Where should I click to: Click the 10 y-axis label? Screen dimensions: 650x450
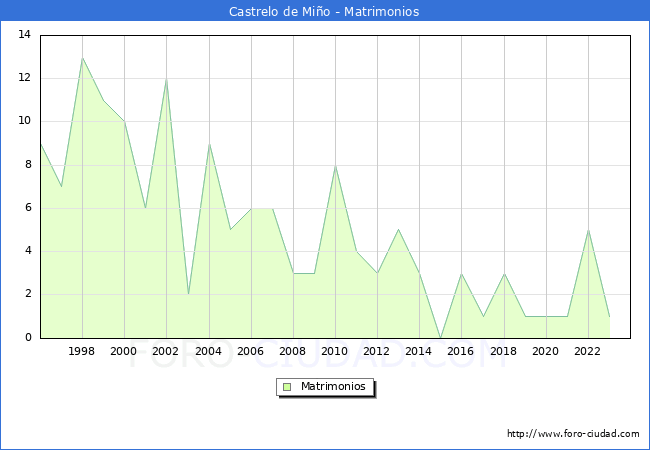coord(24,121)
